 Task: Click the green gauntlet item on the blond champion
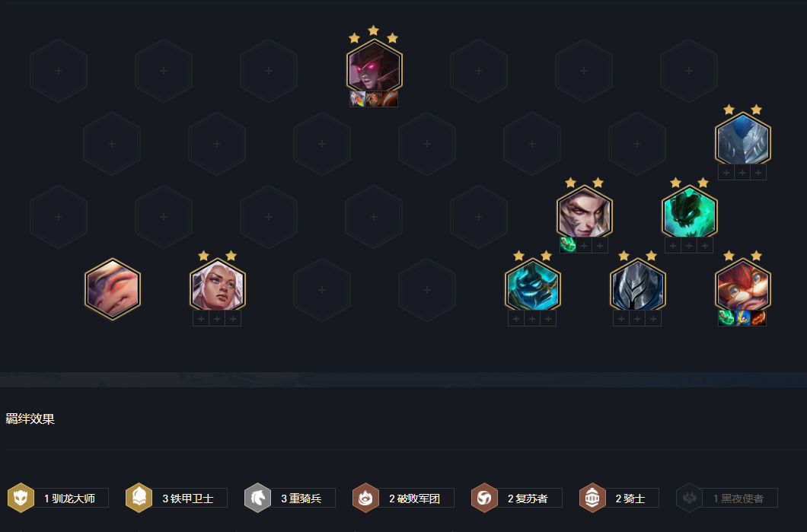click(x=568, y=245)
